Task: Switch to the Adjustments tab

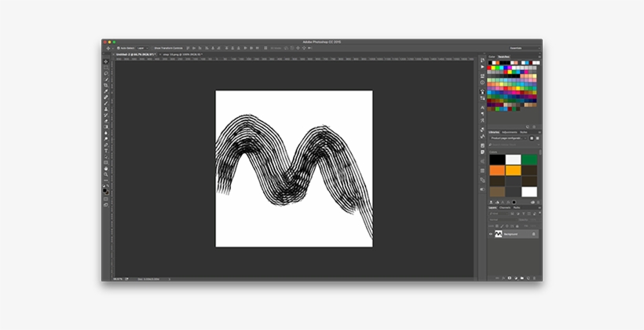Action: tap(510, 132)
